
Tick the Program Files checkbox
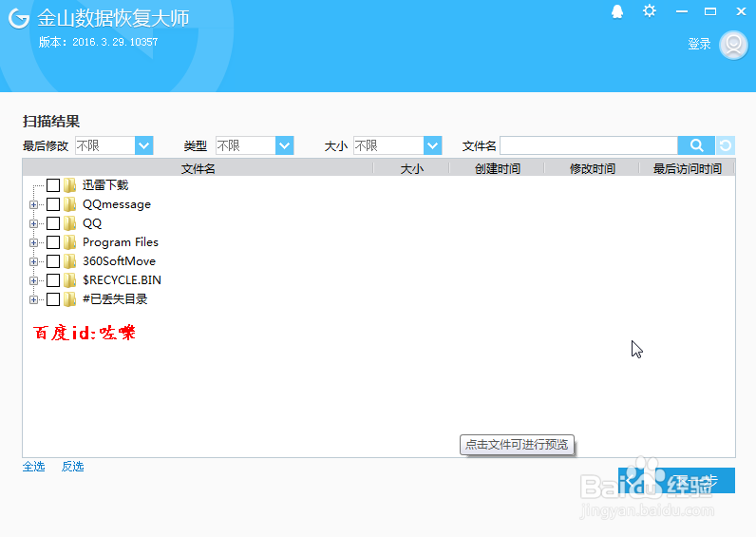click(53, 242)
